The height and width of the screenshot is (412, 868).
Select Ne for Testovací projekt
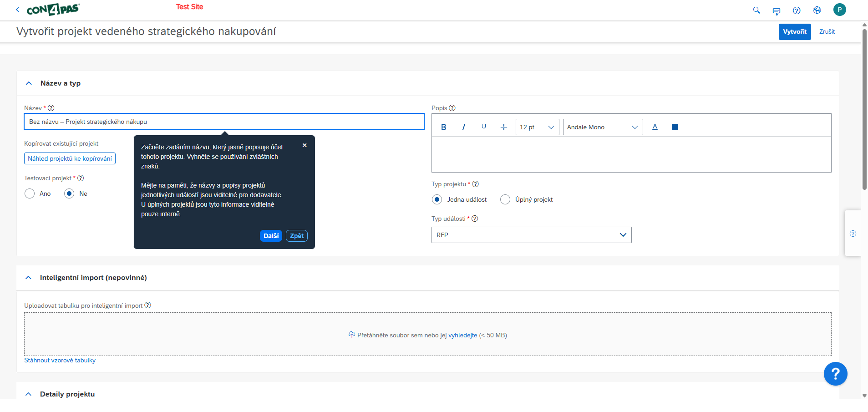[69, 193]
